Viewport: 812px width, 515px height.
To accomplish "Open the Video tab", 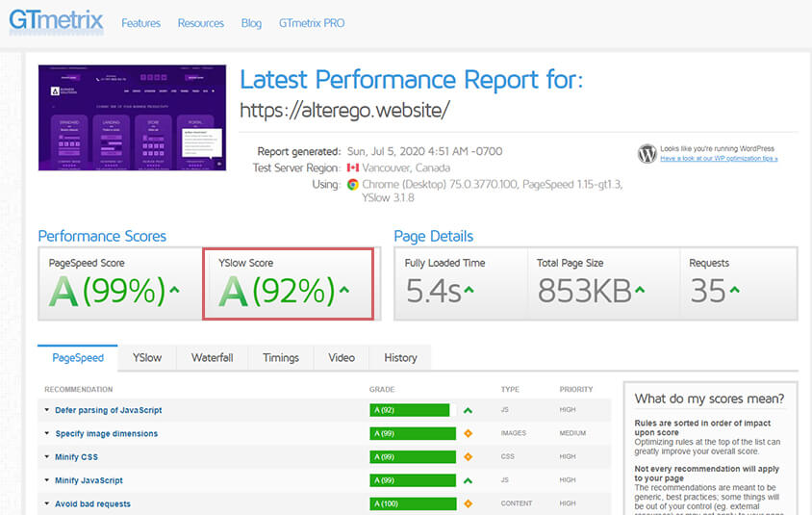I will point(342,358).
